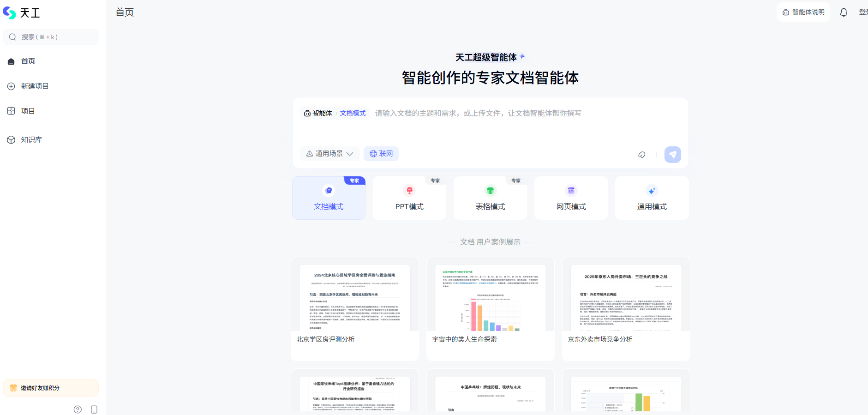Select the 表格模式 tab card

490,198
